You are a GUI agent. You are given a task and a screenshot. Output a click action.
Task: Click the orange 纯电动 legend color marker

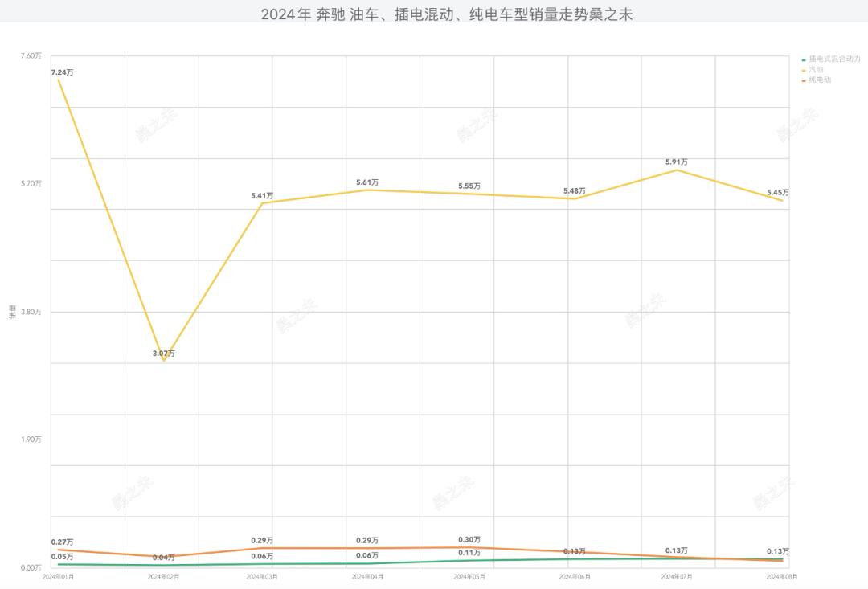[x=804, y=80]
